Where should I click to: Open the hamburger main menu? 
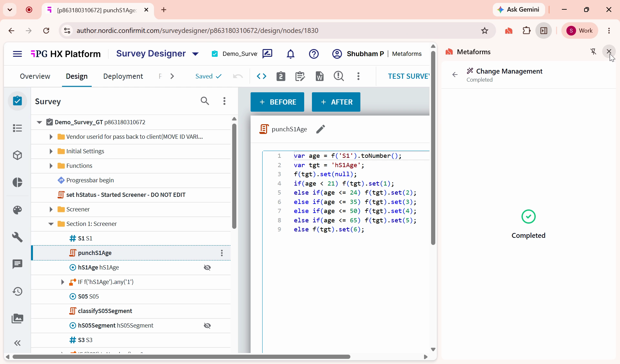tap(17, 54)
